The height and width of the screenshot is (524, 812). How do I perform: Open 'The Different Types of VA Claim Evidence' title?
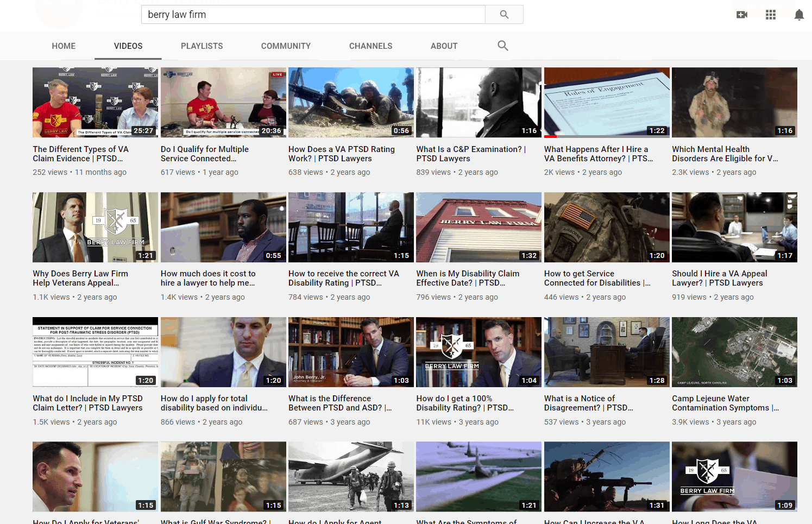point(80,154)
